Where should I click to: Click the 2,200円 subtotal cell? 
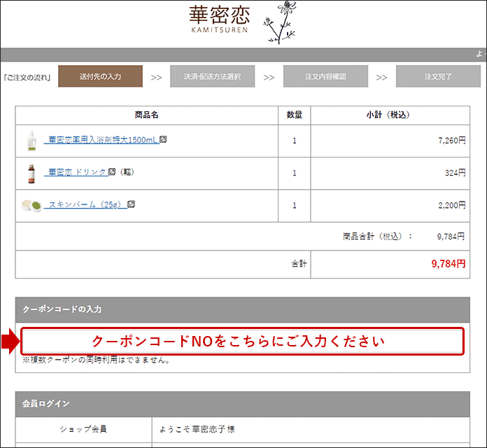point(390,206)
